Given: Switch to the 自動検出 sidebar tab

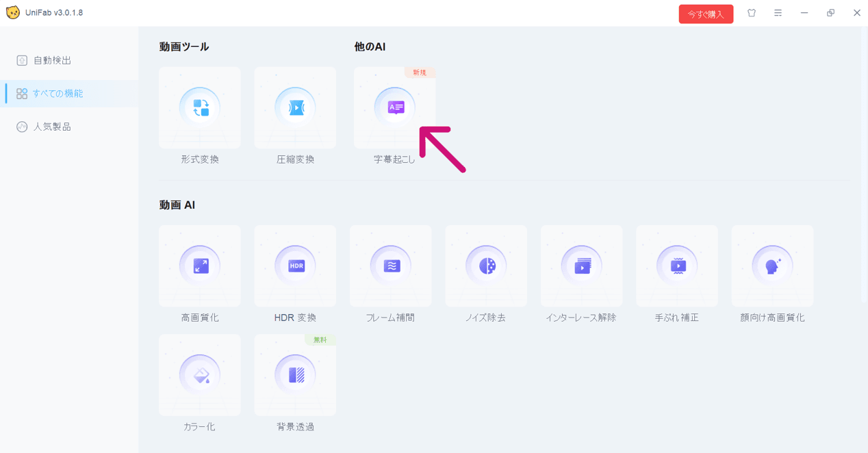Looking at the screenshot, I should click(52, 60).
